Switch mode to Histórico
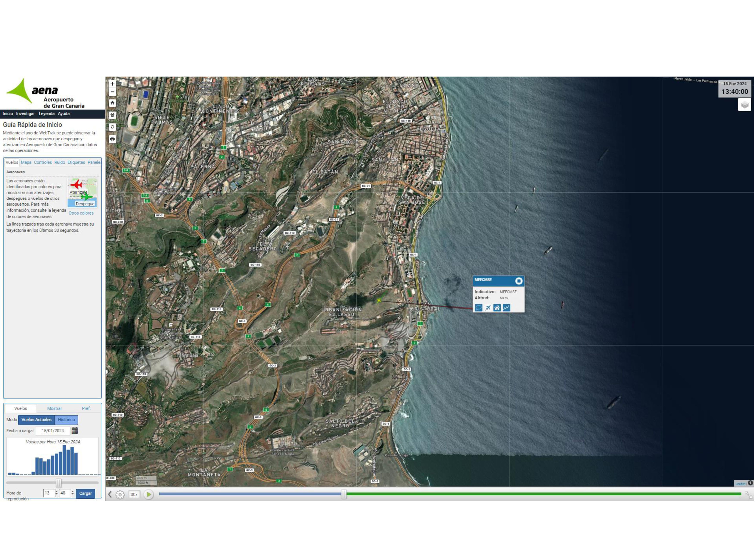Viewport: 756px width, 535px height. tap(66, 420)
